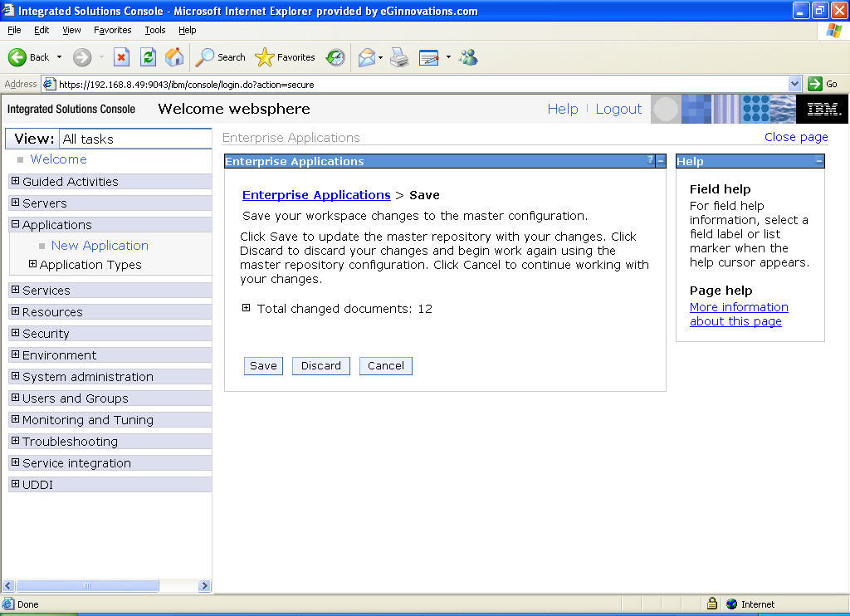This screenshot has width=850, height=616.
Task: Open the Welcome navigation link
Action: click(59, 159)
